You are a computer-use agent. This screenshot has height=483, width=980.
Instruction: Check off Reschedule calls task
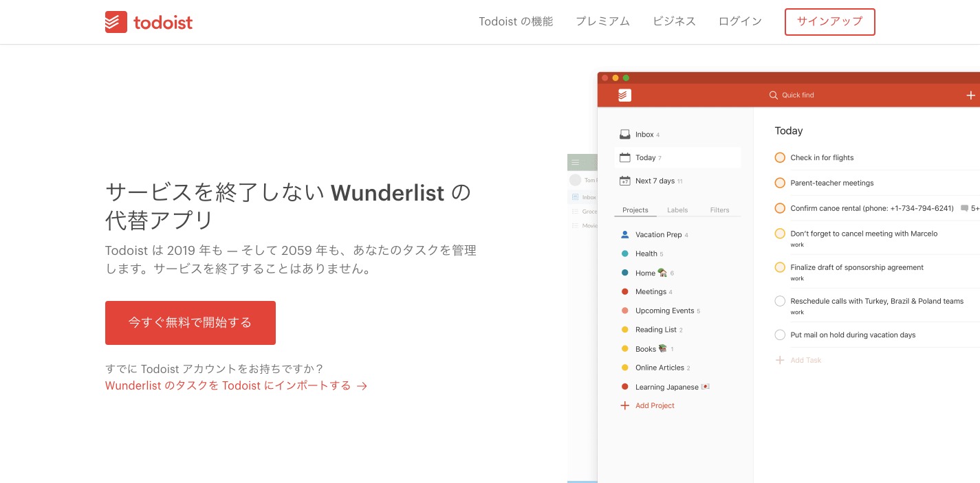click(x=780, y=301)
